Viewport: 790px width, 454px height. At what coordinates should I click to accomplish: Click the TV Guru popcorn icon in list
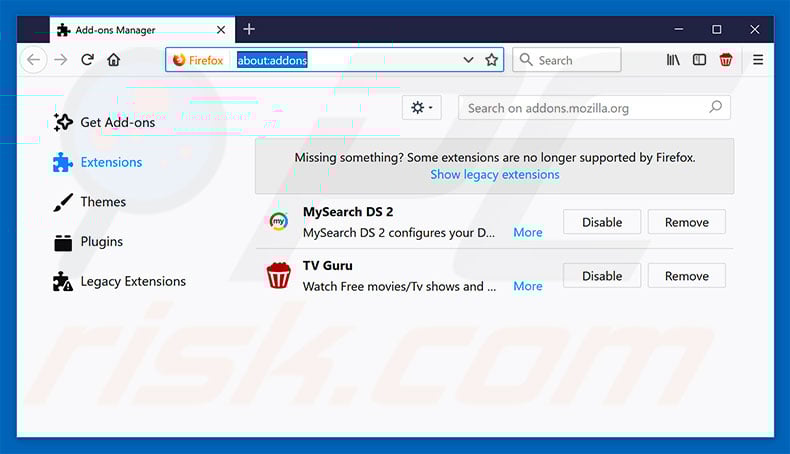pos(278,275)
